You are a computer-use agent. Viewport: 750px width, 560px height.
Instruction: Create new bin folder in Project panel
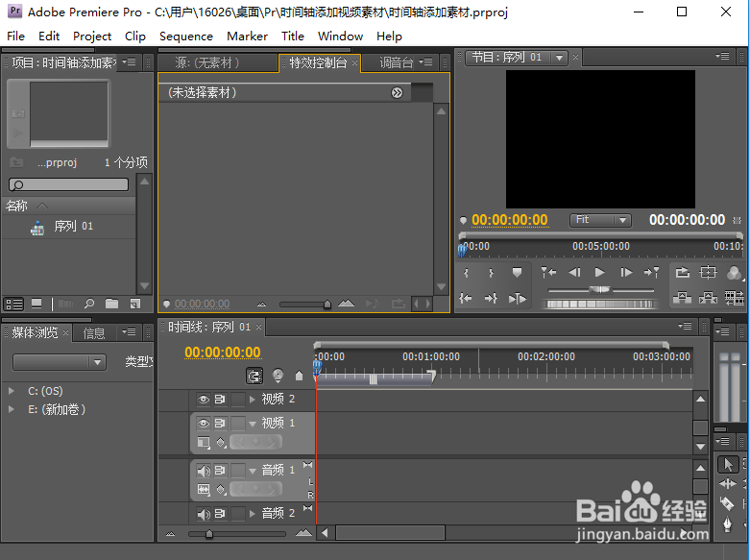point(112,304)
